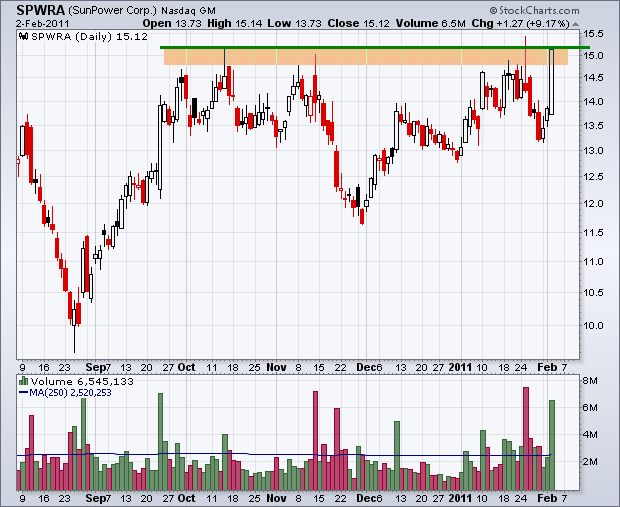Click the Low 13.73 value

[294, 23]
